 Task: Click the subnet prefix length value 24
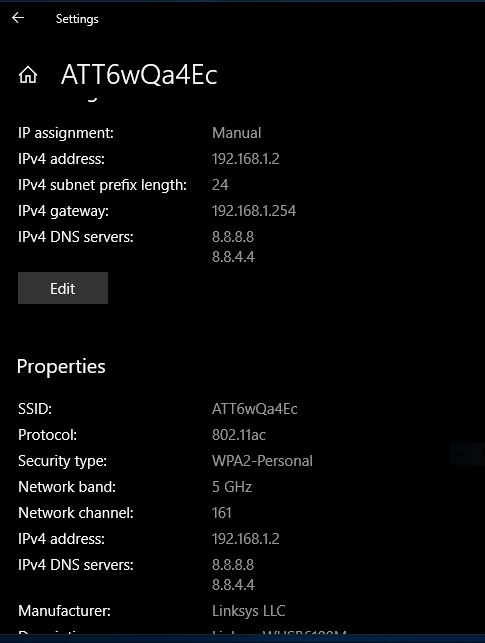point(220,185)
